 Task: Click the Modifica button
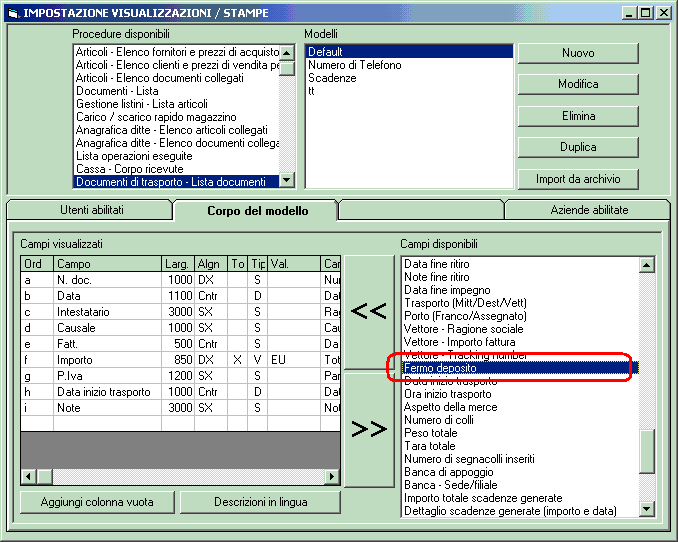[578, 84]
